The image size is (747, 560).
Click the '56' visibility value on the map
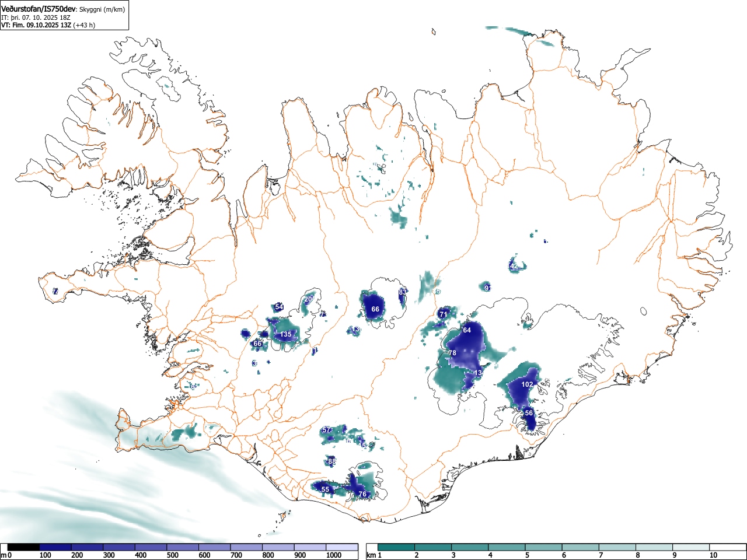point(529,413)
